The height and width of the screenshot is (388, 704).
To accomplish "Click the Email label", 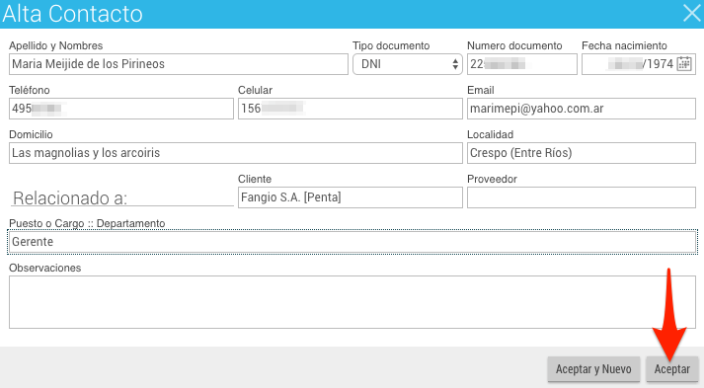I will coord(480,90).
